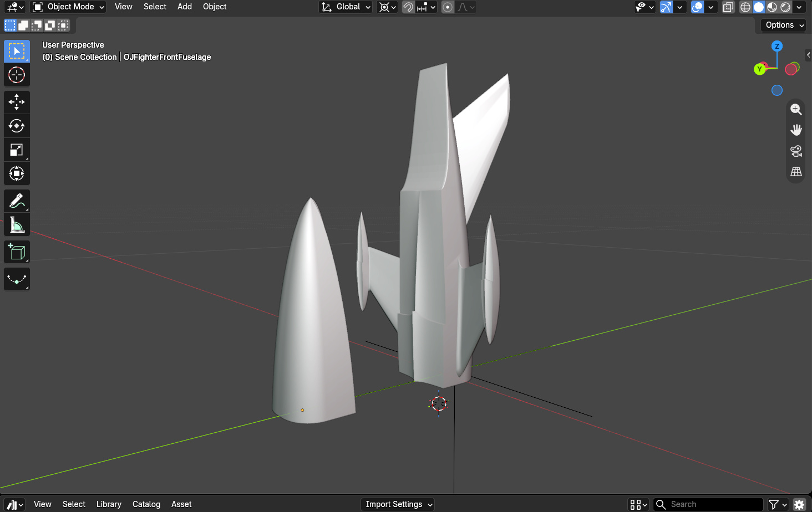
Task: Toggle proportional editing
Action: coord(448,7)
